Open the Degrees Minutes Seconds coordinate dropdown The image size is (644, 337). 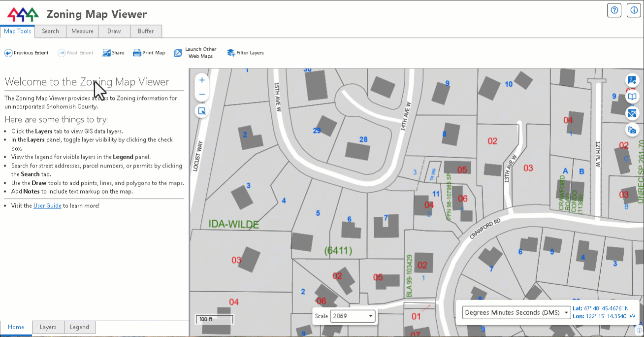[516, 312]
